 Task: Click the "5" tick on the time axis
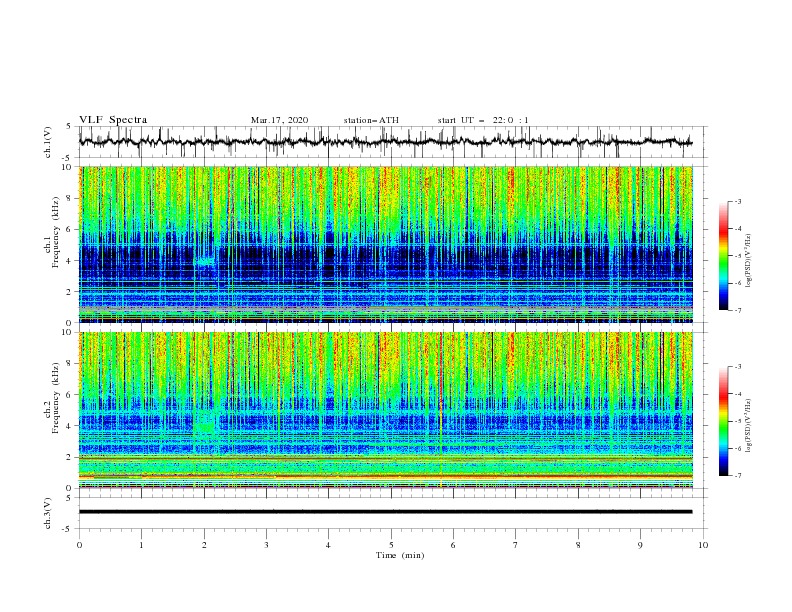click(391, 545)
